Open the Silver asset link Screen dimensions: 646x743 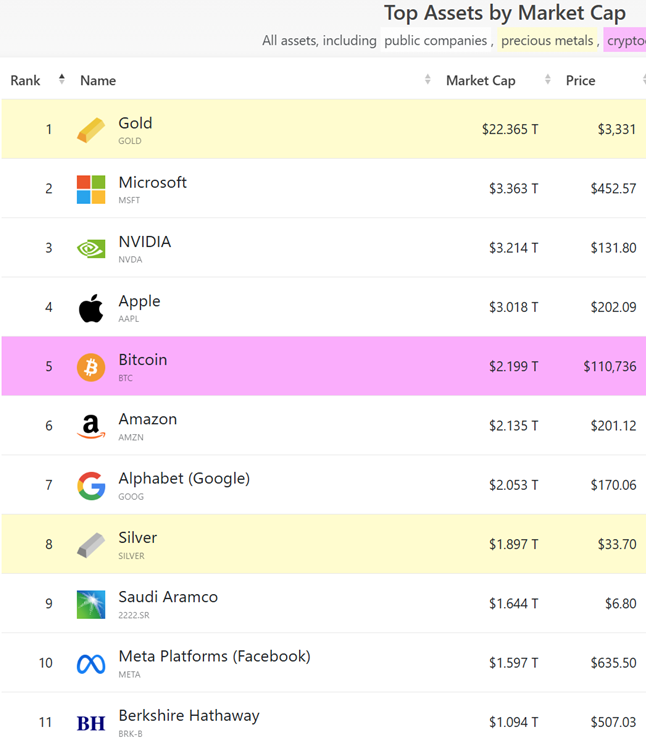tap(137, 538)
